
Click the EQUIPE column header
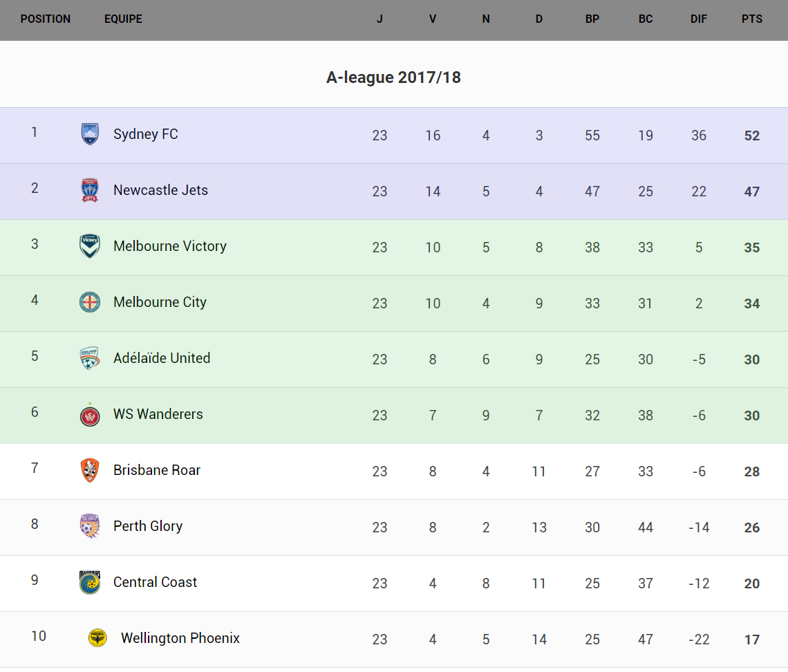click(x=123, y=19)
